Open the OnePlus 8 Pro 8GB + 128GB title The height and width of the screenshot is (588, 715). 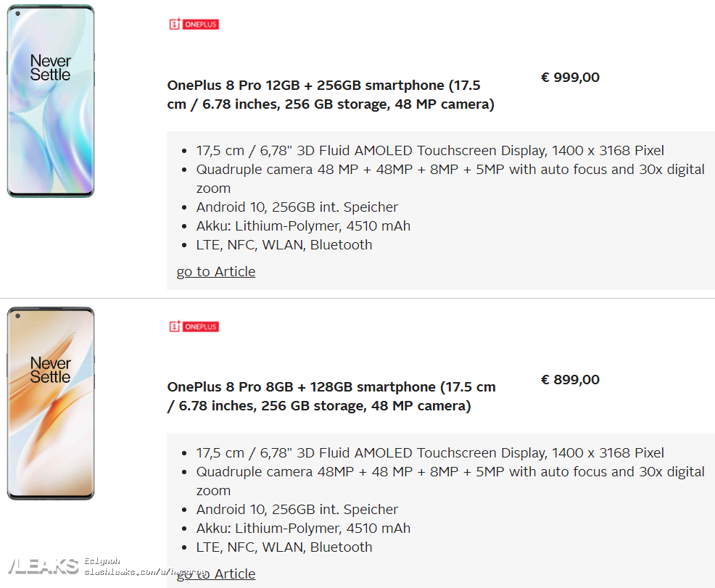point(331,397)
